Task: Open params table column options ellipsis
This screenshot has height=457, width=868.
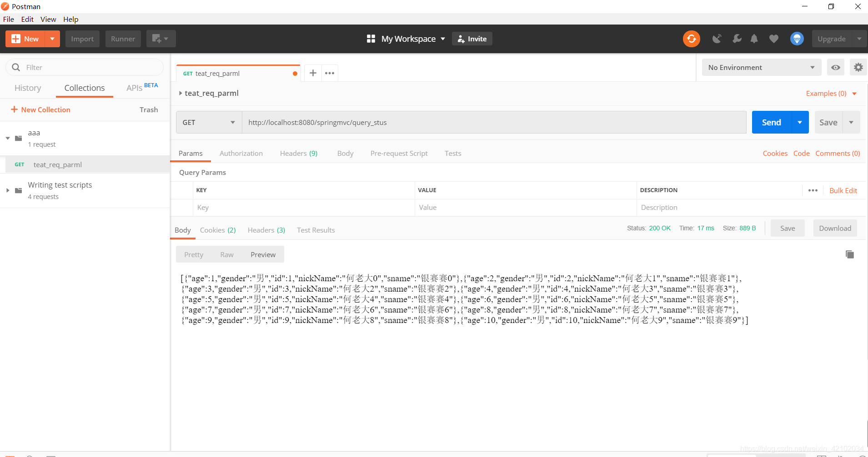Action: click(x=813, y=190)
